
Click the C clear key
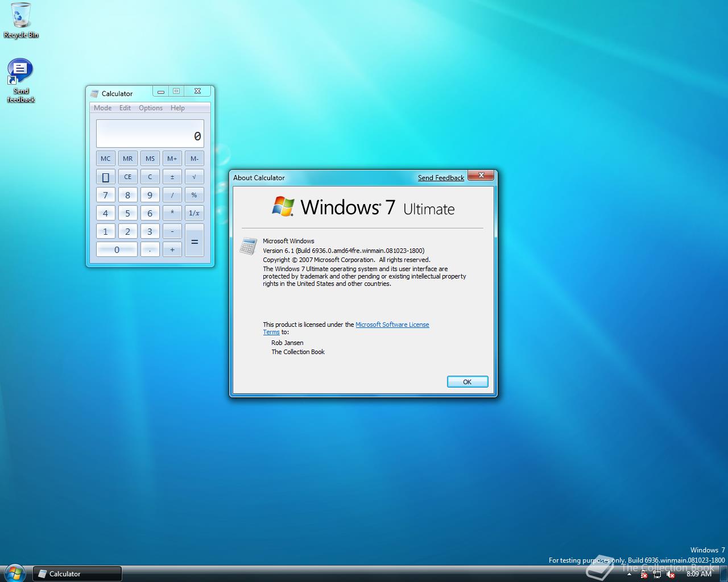coord(150,177)
